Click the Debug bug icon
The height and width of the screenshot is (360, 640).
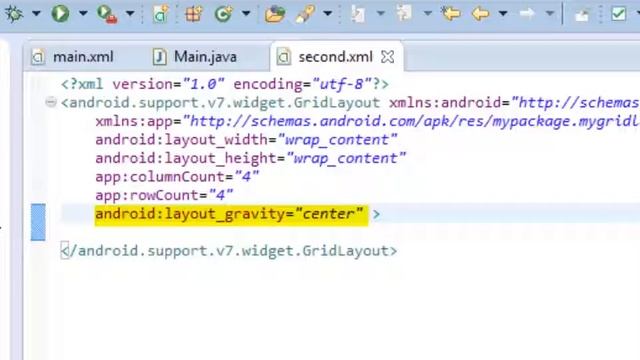coord(14,13)
